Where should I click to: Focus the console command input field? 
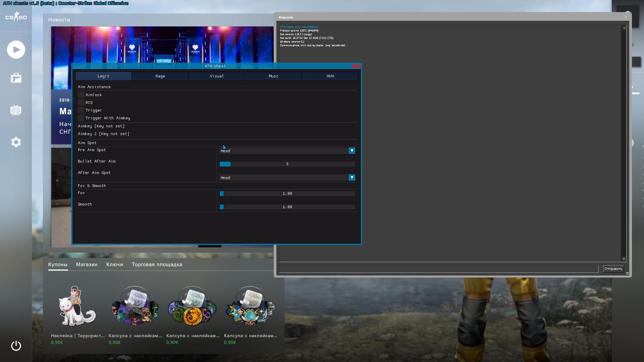tap(438, 269)
